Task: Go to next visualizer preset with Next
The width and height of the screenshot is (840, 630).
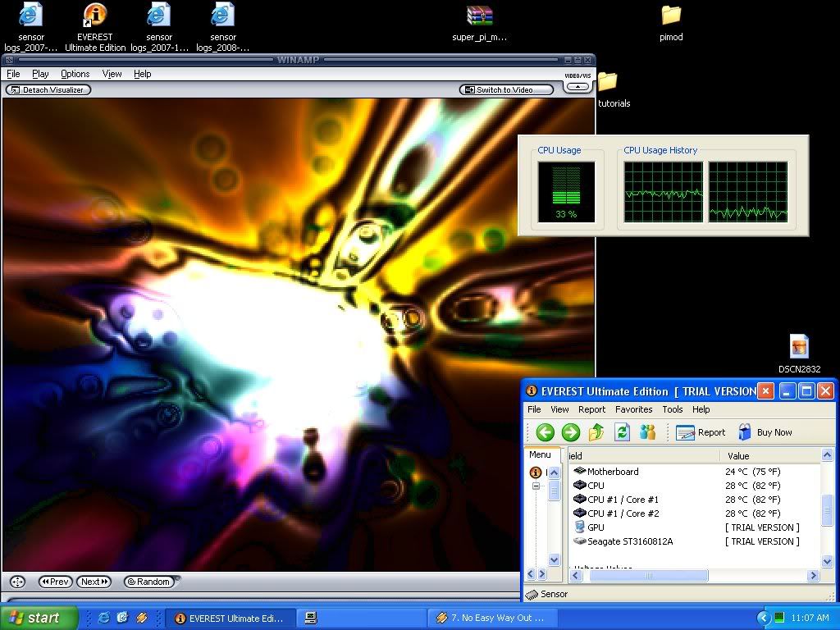Action: [94, 582]
